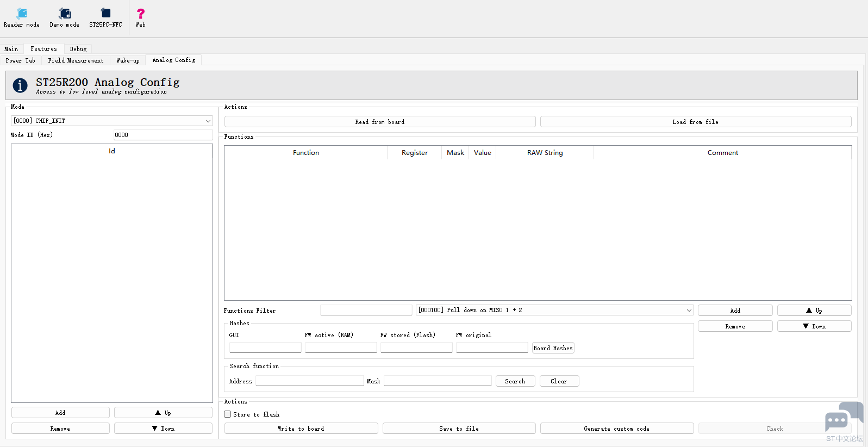Screen dimensions: 868x447
Task: Click Write to board button
Action: point(301,429)
